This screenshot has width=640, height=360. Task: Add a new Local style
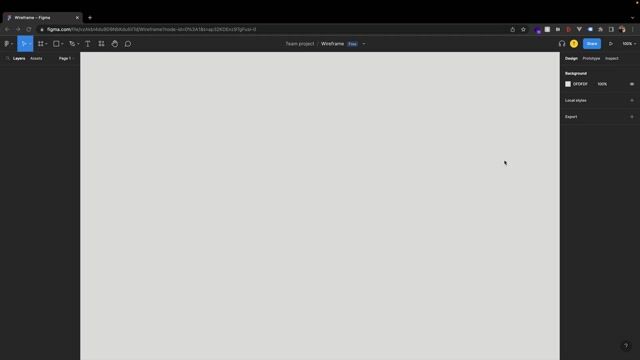coord(632,100)
